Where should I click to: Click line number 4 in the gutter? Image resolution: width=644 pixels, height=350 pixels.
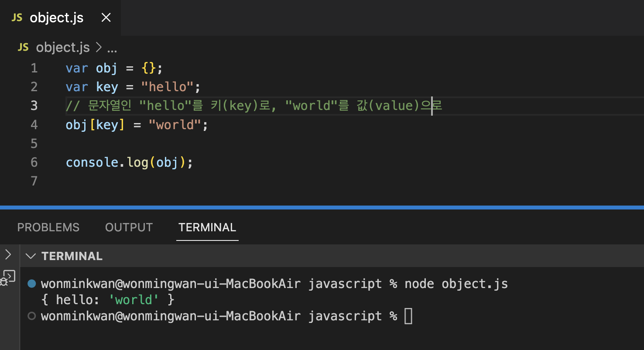coord(34,125)
